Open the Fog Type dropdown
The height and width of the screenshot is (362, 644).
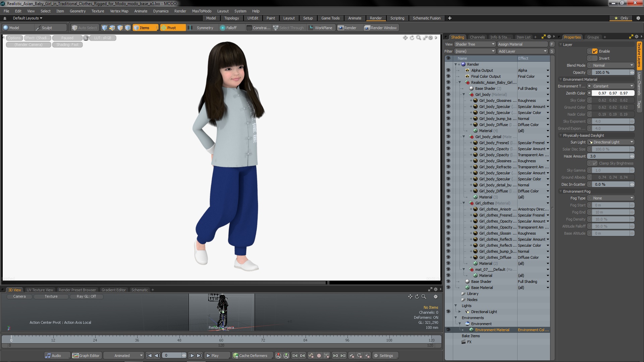pyautogui.click(x=612, y=198)
